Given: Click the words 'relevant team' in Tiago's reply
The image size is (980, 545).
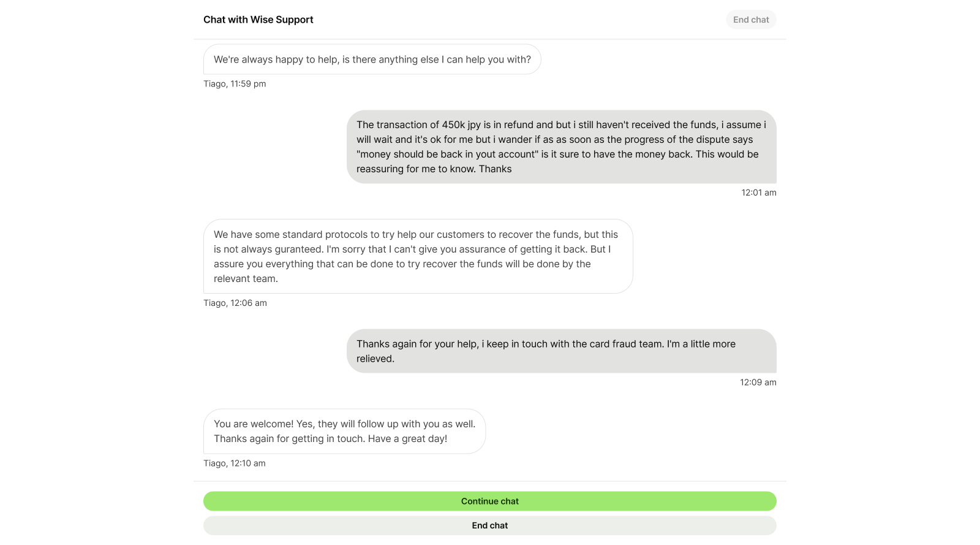Looking at the screenshot, I should coord(245,279).
